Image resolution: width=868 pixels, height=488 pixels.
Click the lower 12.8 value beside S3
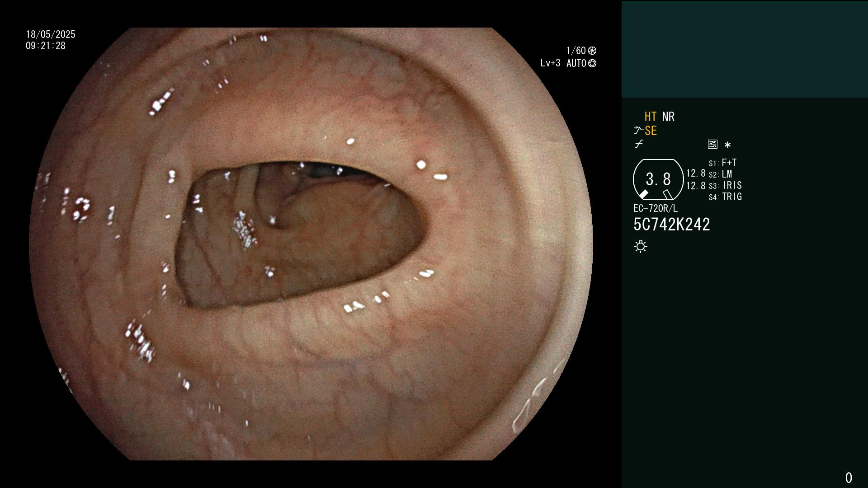(696, 186)
